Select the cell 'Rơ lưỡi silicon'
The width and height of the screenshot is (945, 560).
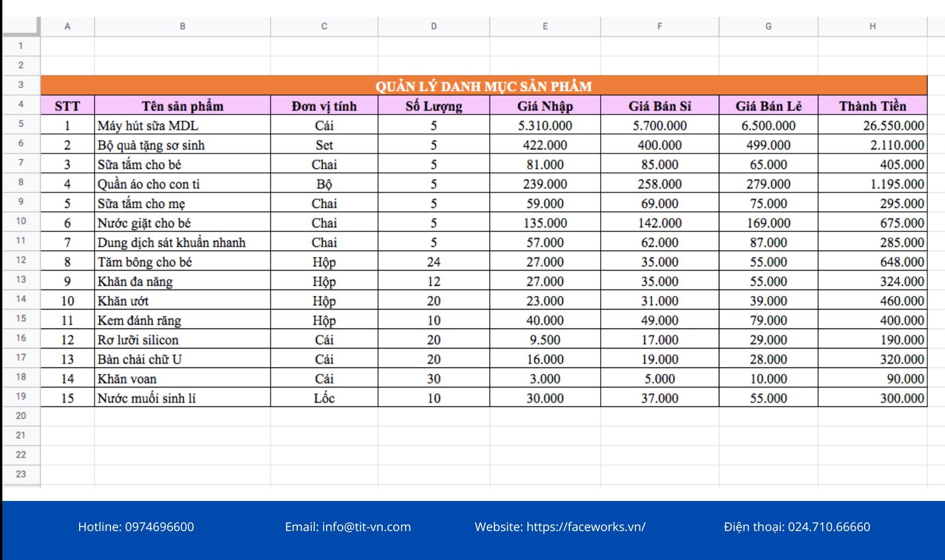pos(183,340)
